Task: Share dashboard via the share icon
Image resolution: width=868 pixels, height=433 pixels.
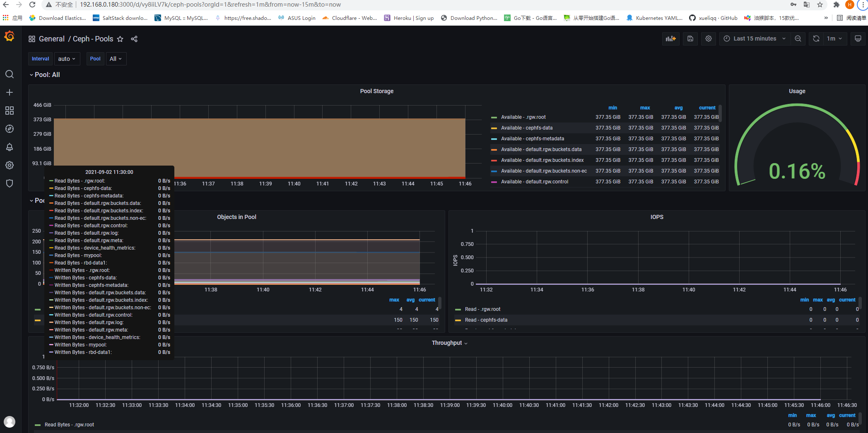Action: (x=134, y=39)
